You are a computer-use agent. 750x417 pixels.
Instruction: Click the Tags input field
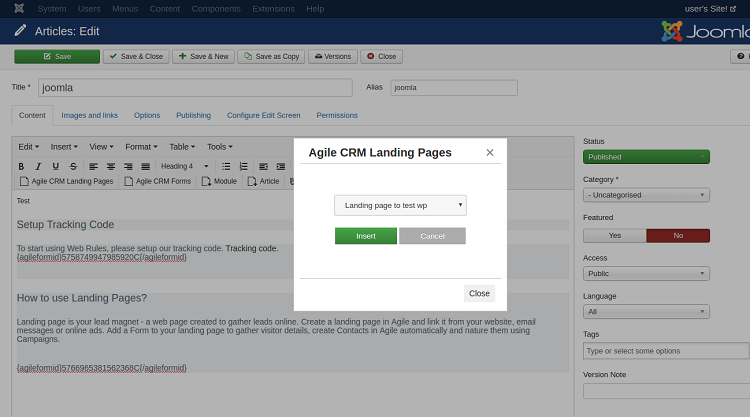click(x=666, y=351)
